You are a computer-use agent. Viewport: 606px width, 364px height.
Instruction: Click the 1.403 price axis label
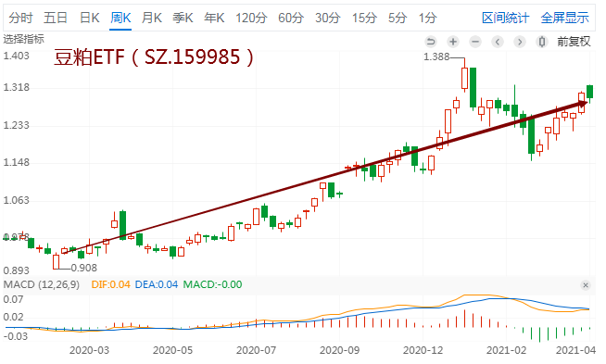(x=17, y=56)
